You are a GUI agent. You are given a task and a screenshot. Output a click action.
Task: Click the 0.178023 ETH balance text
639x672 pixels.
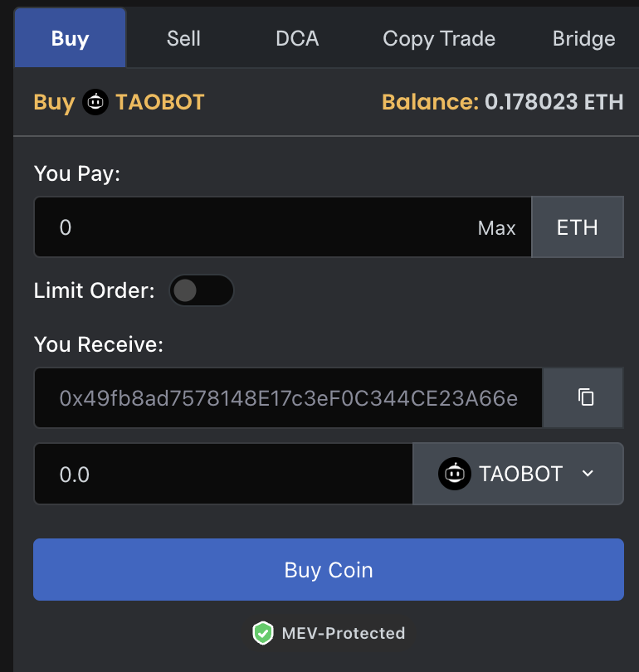pyautogui.click(x=554, y=103)
